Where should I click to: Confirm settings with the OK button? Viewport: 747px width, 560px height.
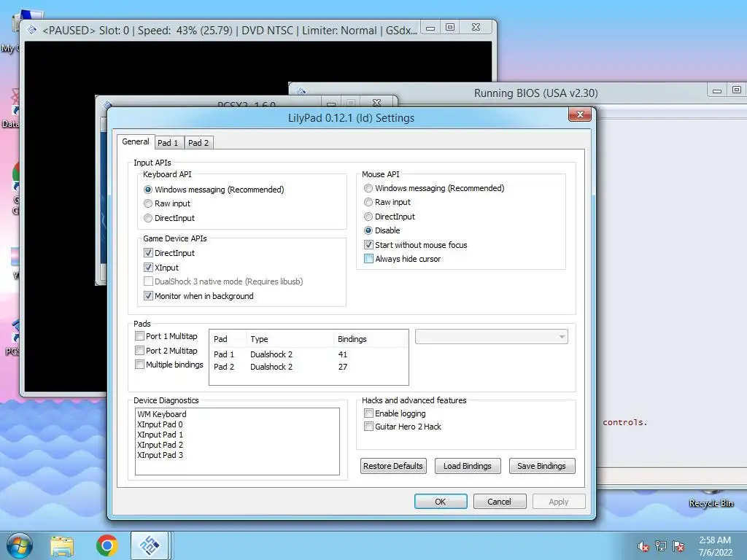(440, 502)
